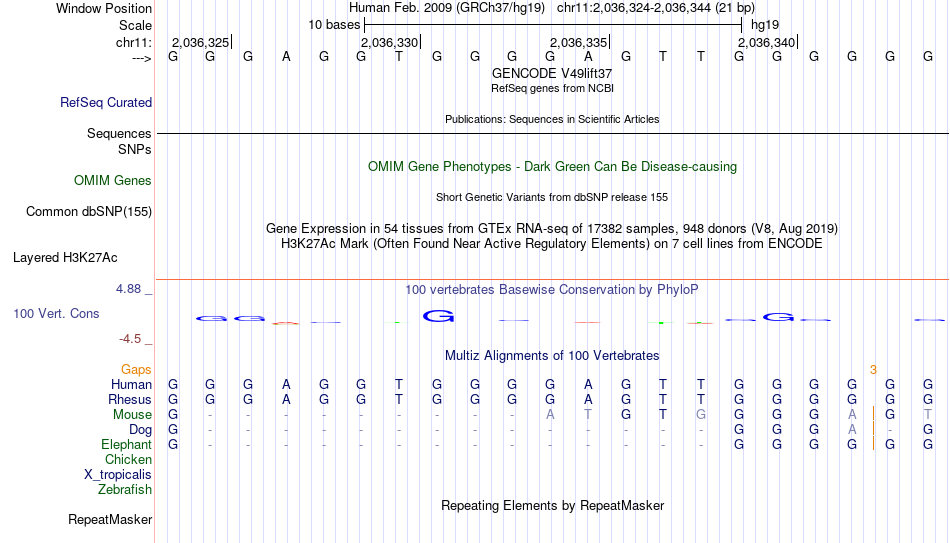Click Short Genetic Variants from dbSNP release 155
This screenshot has width=950, height=543.
coord(552,198)
